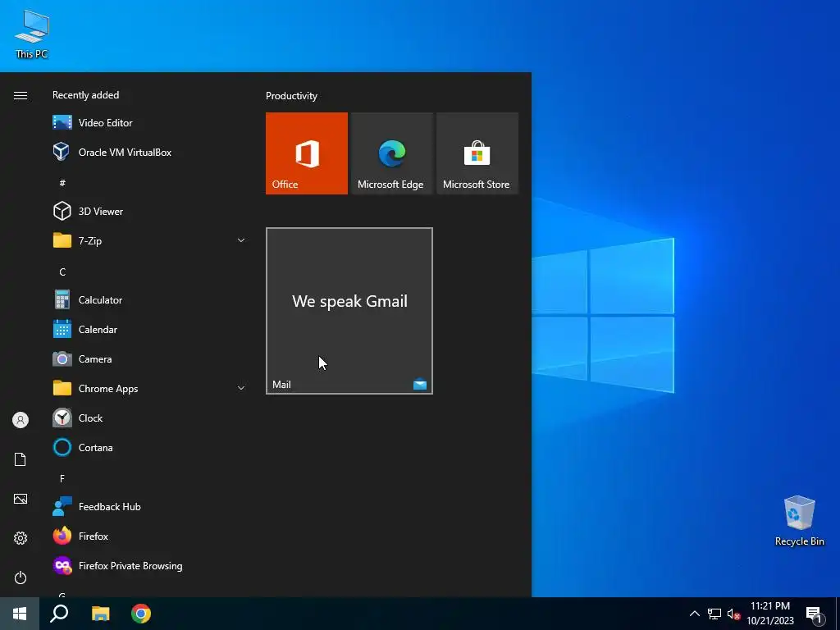This screenshot has height=630, width=840.
Task: Open the Microsoft Store tile
Action: [x=477, y=153]
